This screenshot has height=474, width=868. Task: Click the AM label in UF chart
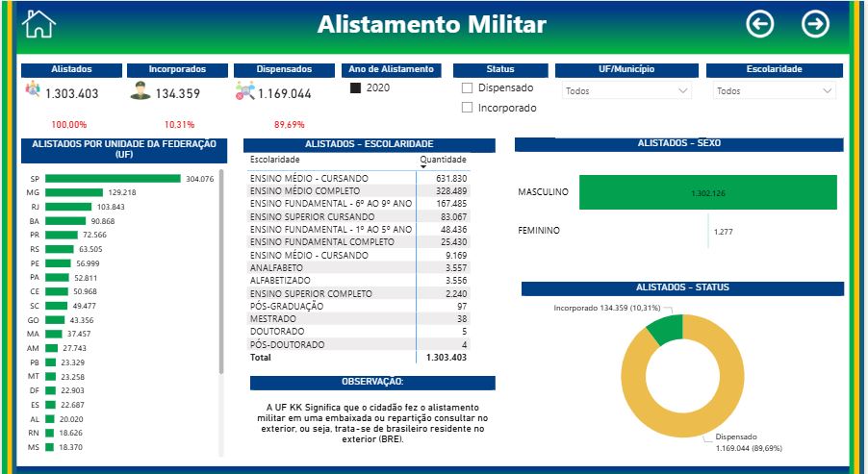(x=34, y=348)
